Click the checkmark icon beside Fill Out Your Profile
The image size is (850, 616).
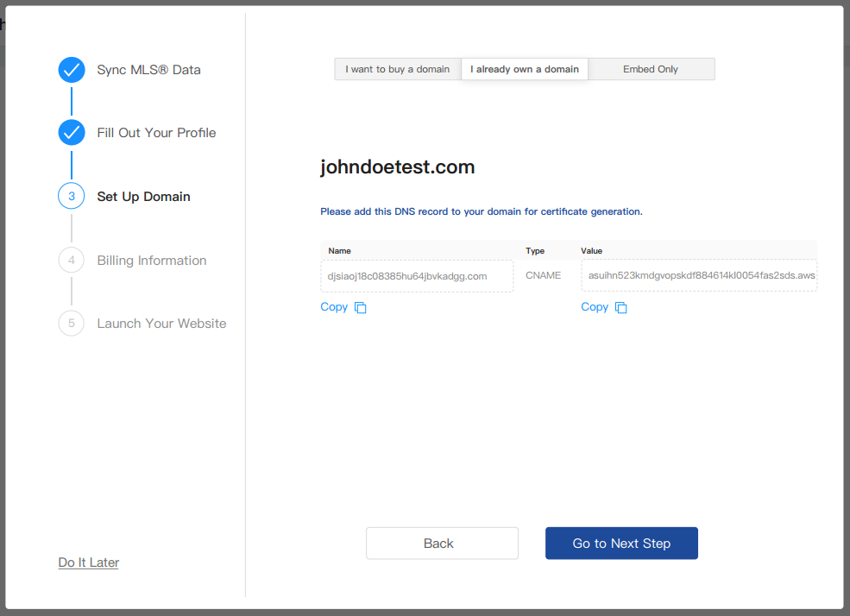(72, 133)
